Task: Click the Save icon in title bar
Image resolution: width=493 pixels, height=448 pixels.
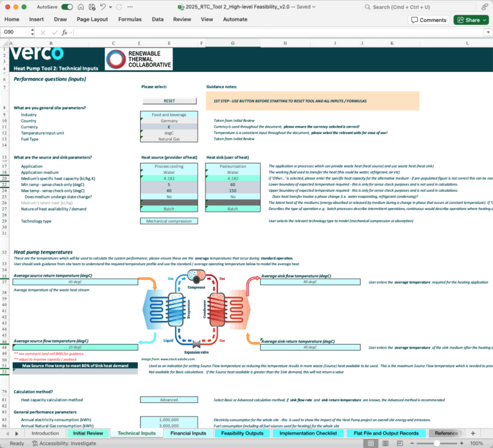Action: point(92,7)
